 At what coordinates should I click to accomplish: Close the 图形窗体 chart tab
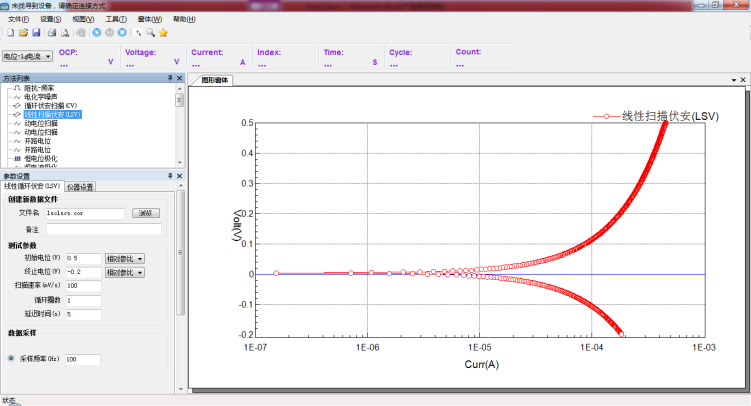tap(743, 80)
